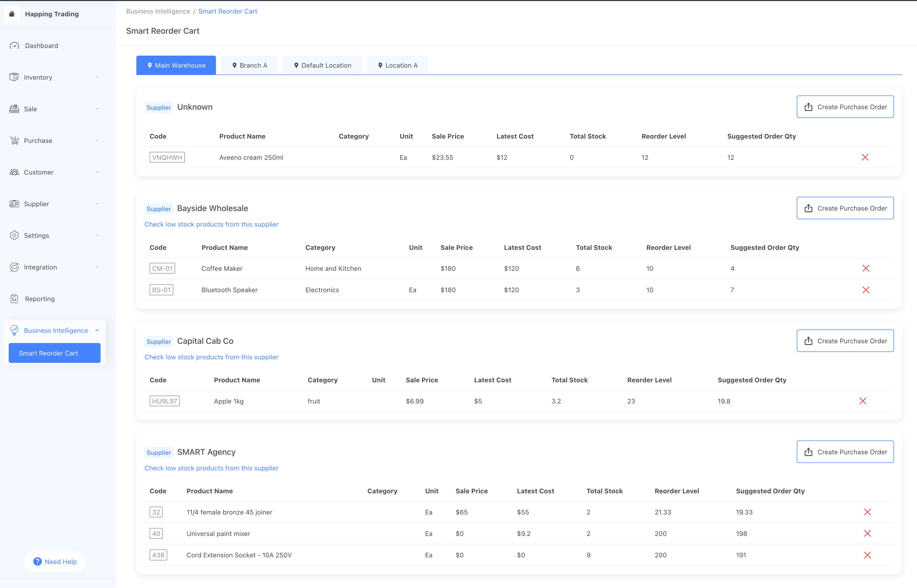The width and height of the screenshot is (917, 588).
Task: Click the Need Help question mark icon
Action: (x=38, y=561)
